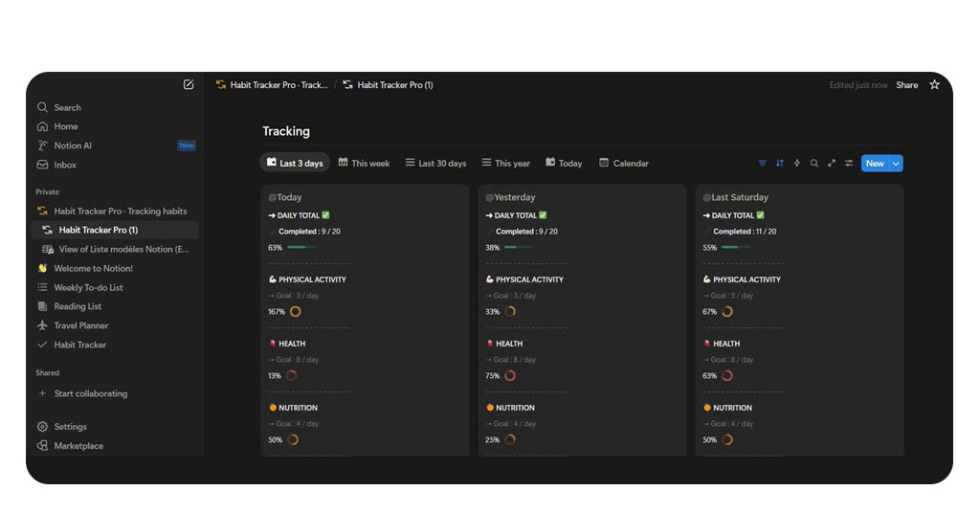
Task: Open Notion AI from the sidebar
Action: click(x=73, y=145)
